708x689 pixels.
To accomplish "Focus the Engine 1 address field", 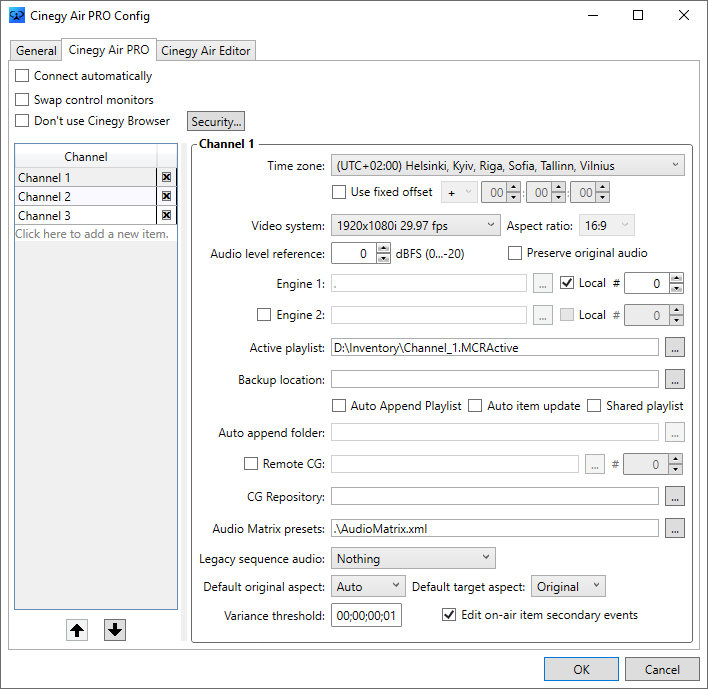I will [429, 284].
